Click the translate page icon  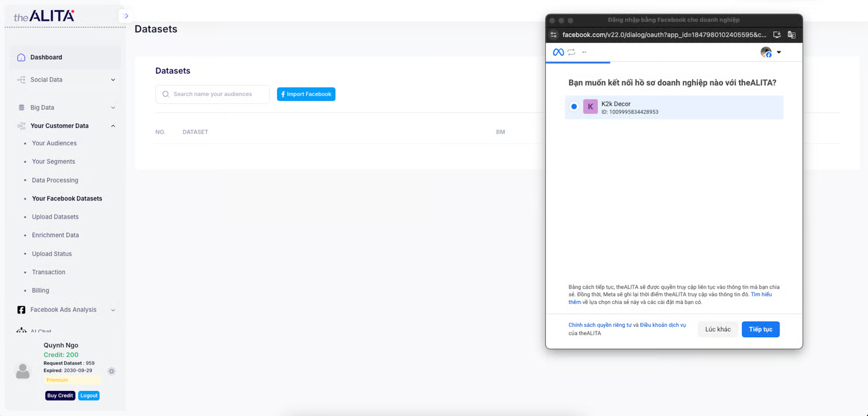pyautogui.click(x=791, y=35)
